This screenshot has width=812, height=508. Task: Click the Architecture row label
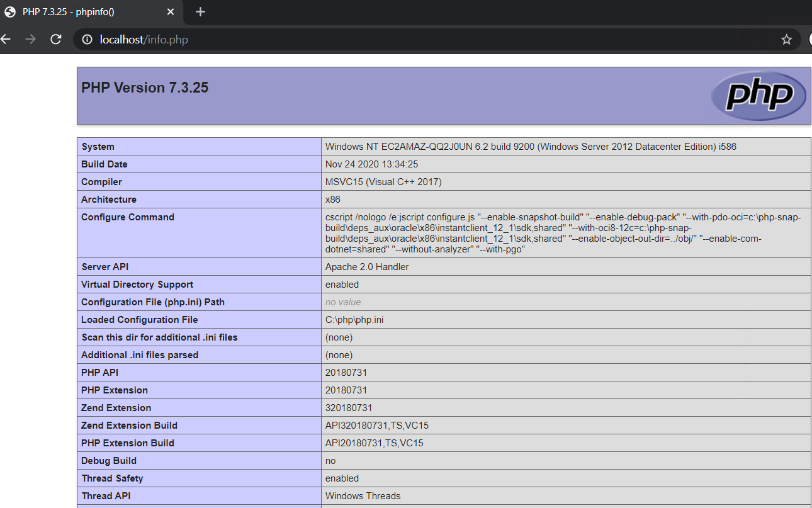(x=109, y=200)
